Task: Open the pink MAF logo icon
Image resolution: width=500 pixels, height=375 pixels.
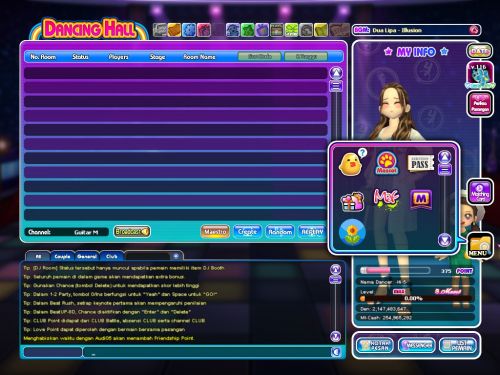Action: click(x=386, y=199)
